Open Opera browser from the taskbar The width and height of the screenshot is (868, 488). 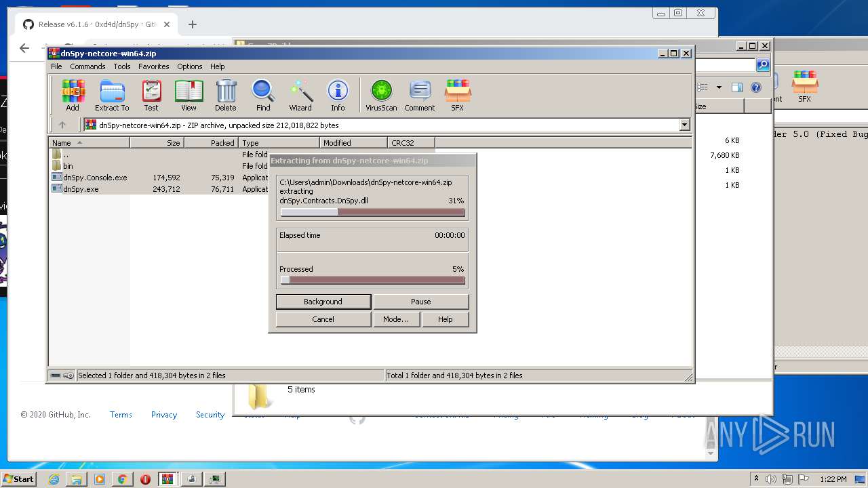[145, 479]
